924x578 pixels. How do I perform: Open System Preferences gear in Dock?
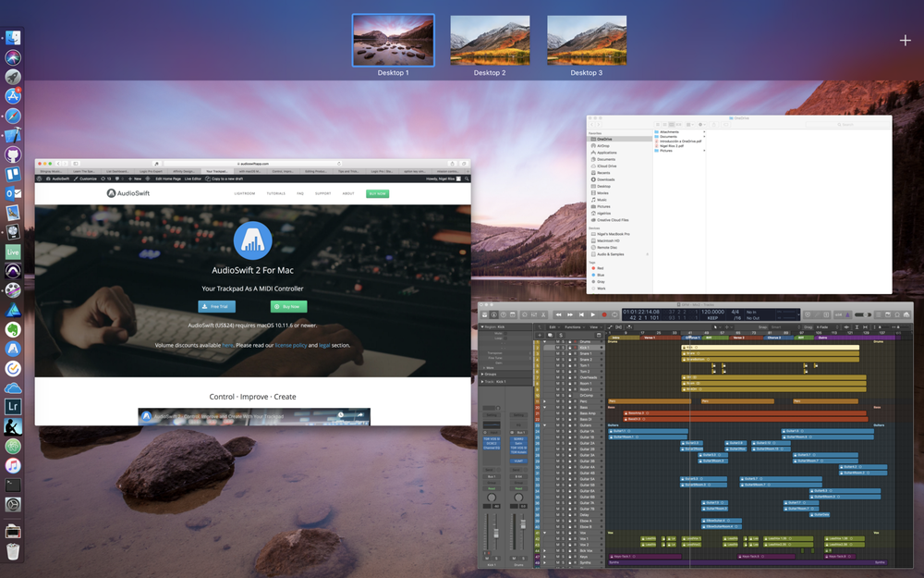pyautogui.click(x=13, y=504)
